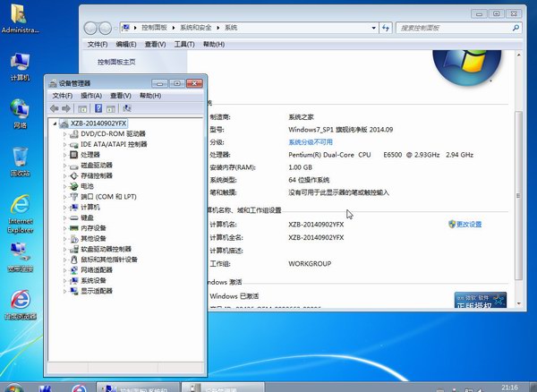Image resolution: width=537 pixels, height=392 pixels.
Task: Open the address bar history dropdown arrow
Action: (373, 28)
